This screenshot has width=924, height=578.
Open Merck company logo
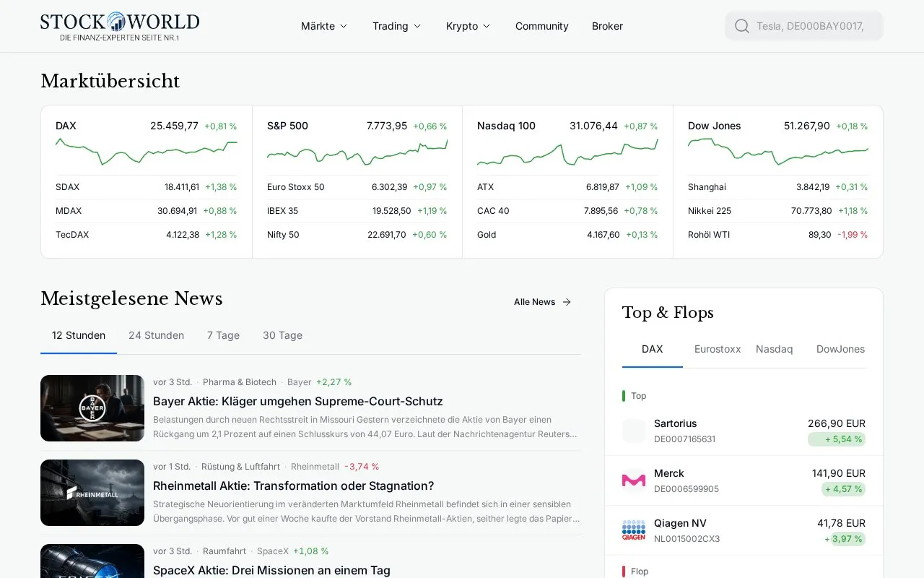(x=634, y=481)
